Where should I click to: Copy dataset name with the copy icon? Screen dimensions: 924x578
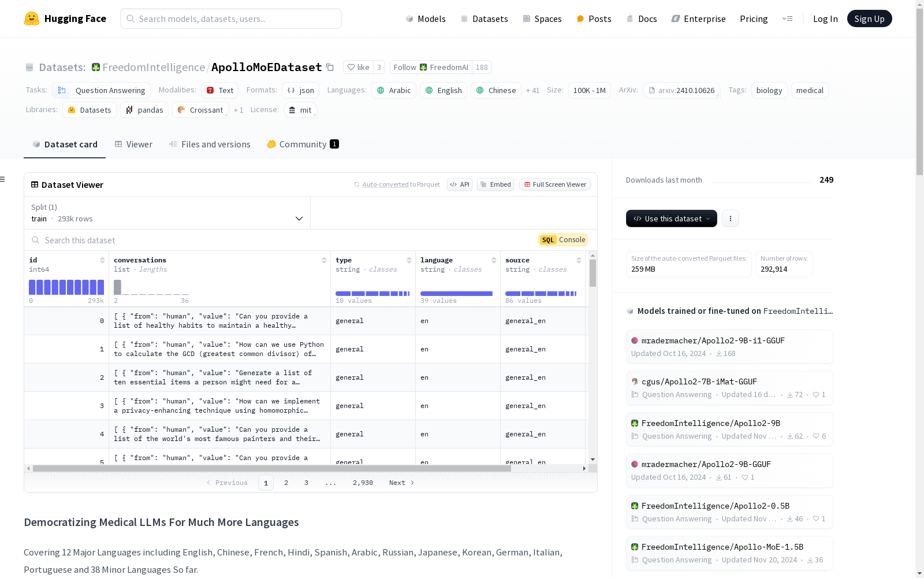coord(330,67)
